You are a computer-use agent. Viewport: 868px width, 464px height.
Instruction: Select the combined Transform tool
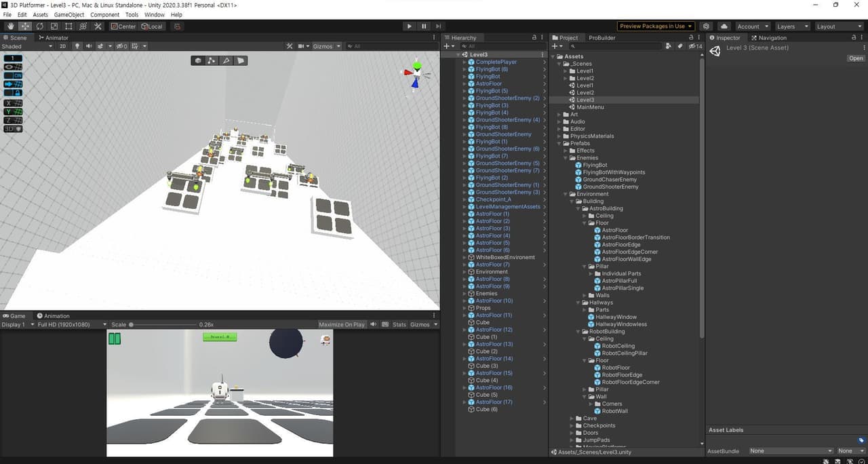83,26
